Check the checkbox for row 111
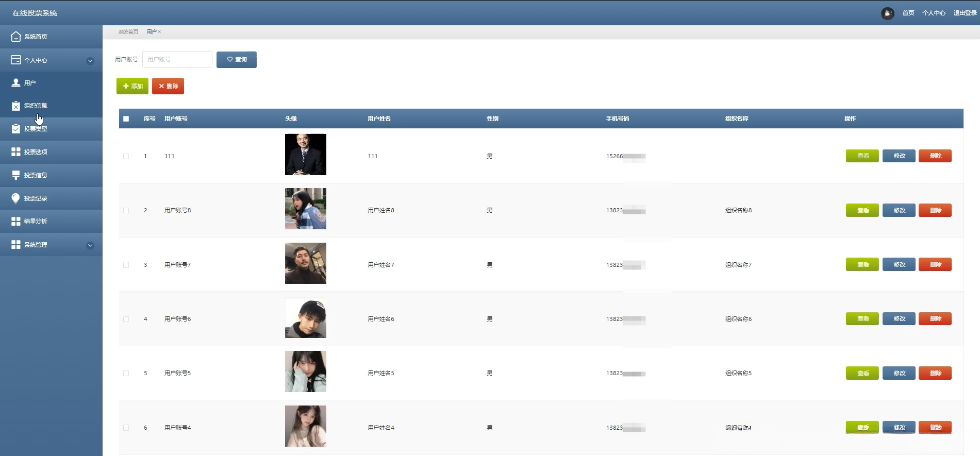Screen dimensions: 980x456 point(126,156)
